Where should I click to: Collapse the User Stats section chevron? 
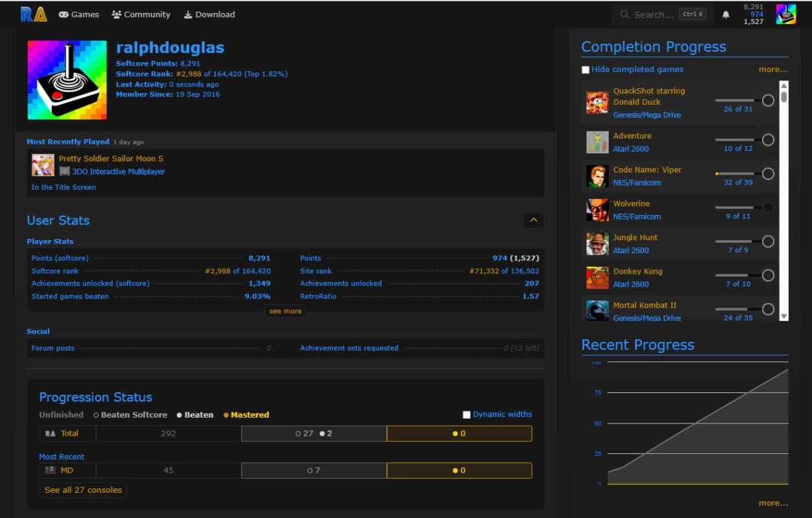click(534, 220)
